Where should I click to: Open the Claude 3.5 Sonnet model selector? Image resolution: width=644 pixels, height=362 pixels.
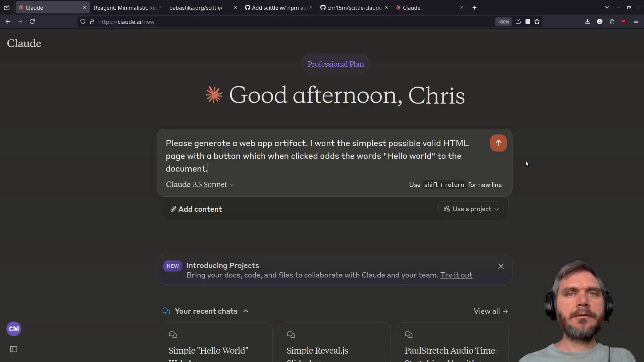(x=200, y=185)
